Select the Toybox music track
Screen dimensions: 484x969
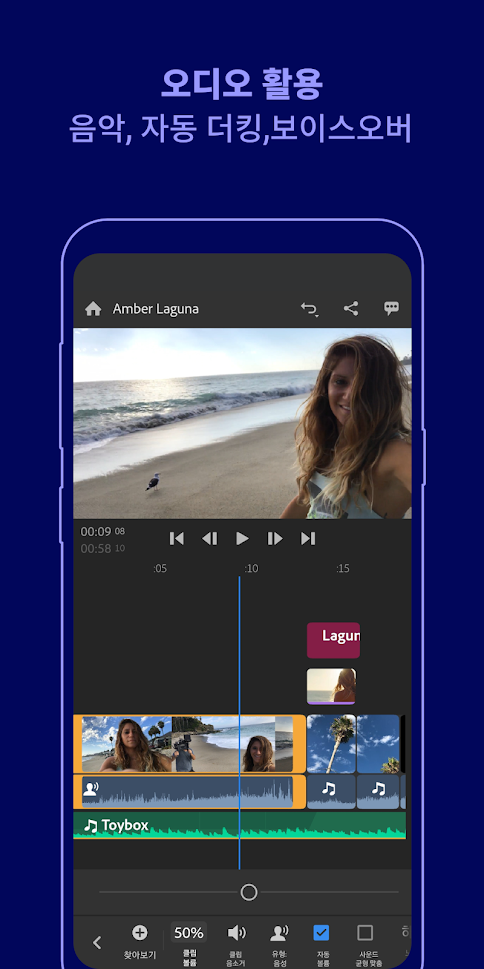[x=240, y=825]
